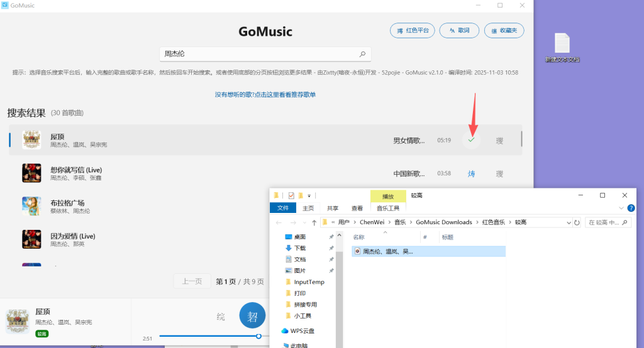The width and height of the screenshot is (644, 348).
Task: Click the previous track glyph beside the play button
Action: click(x=221, y=316)
